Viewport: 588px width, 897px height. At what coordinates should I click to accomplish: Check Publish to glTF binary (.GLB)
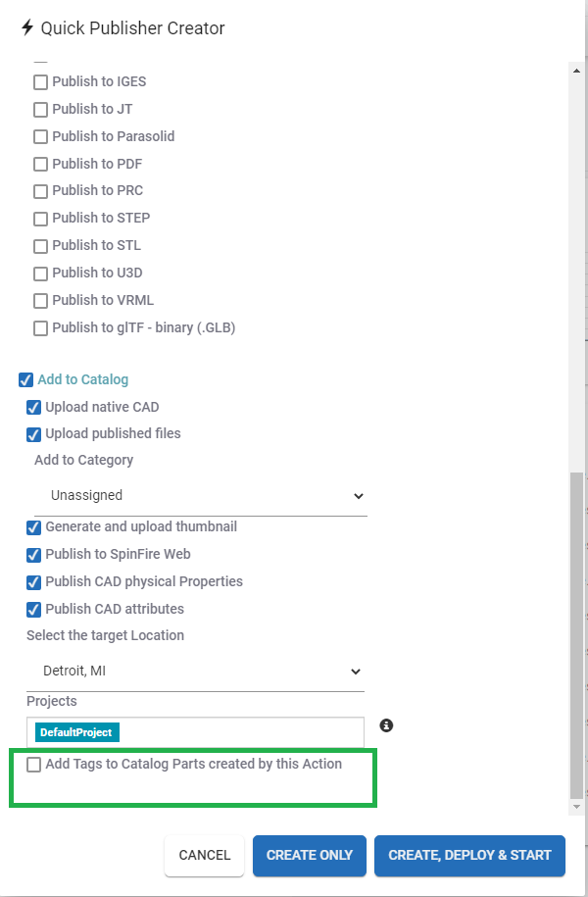40,328
